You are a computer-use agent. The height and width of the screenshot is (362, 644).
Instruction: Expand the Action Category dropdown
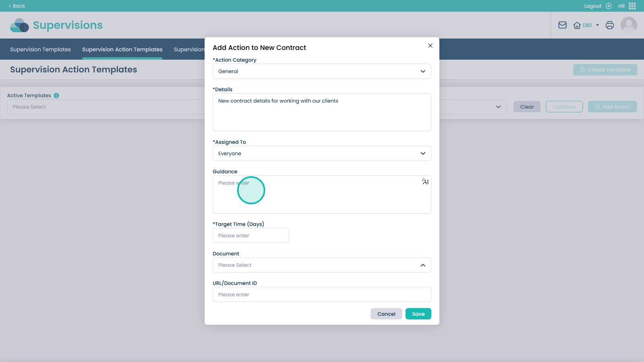(322, 71)
